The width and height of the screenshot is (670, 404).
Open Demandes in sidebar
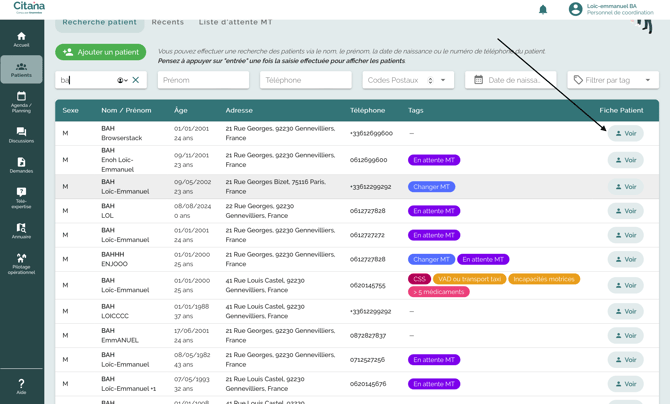(x=21, y=165)
